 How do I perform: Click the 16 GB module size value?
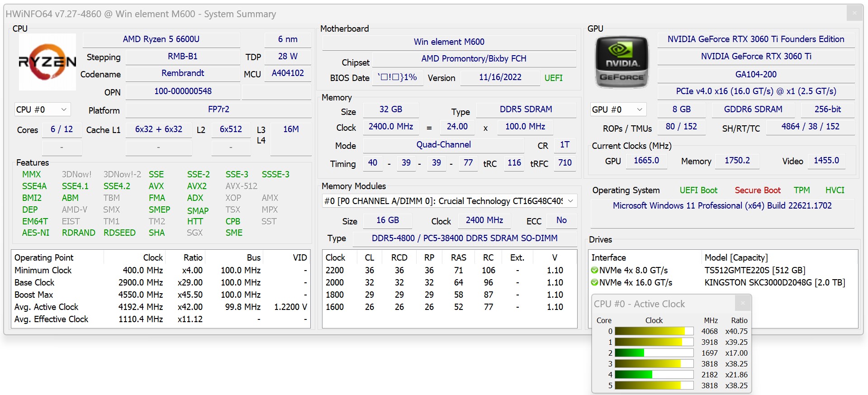[388, 220]
